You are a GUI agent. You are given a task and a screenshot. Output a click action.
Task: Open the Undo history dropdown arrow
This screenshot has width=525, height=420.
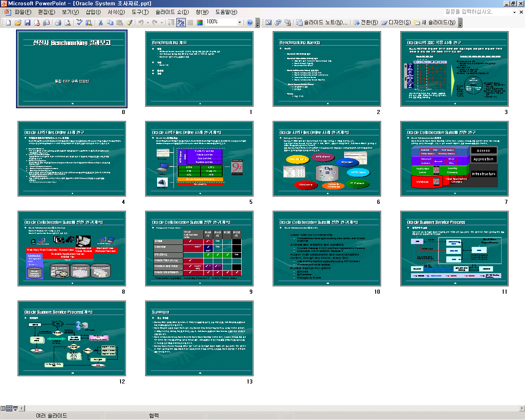coord(148,23)
